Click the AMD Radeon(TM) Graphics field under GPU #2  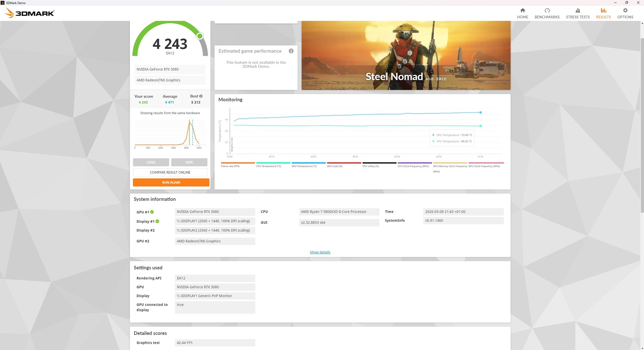(215, 241)
